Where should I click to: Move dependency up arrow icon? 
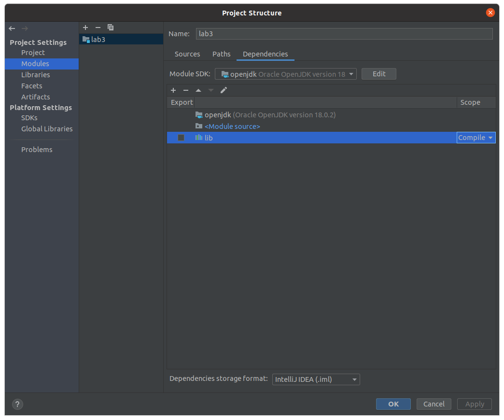[198, 90]
